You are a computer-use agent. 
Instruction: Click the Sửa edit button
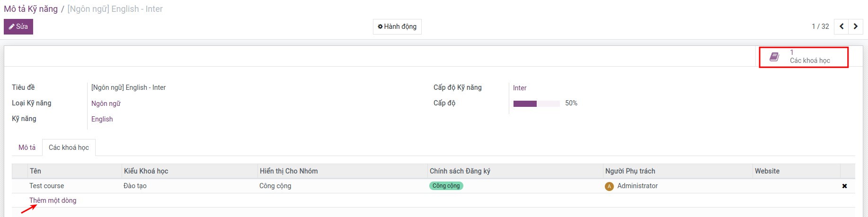click(18, 26)
